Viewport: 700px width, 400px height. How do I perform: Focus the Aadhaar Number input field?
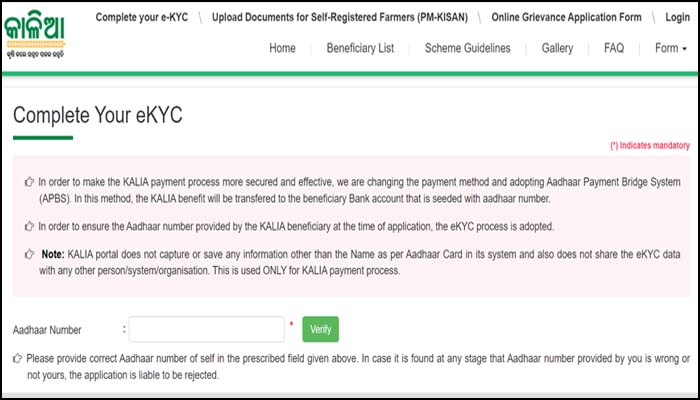point(207,329)
